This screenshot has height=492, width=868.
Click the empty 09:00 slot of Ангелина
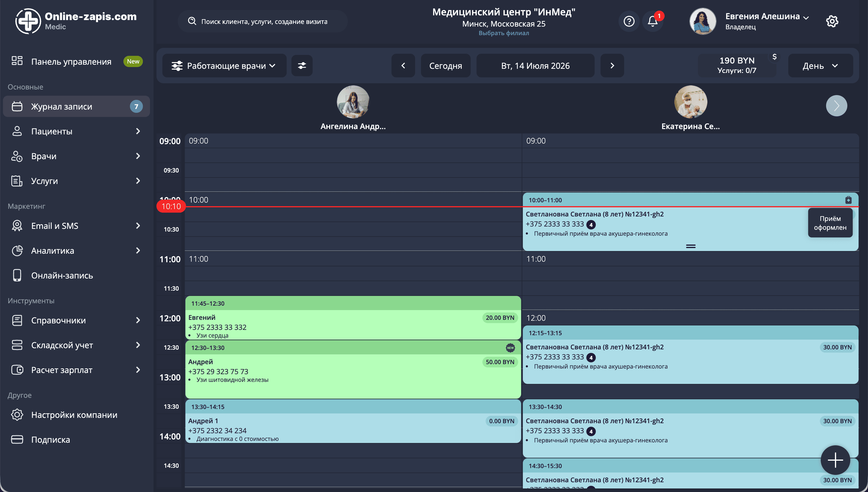(x=353, y=141)
